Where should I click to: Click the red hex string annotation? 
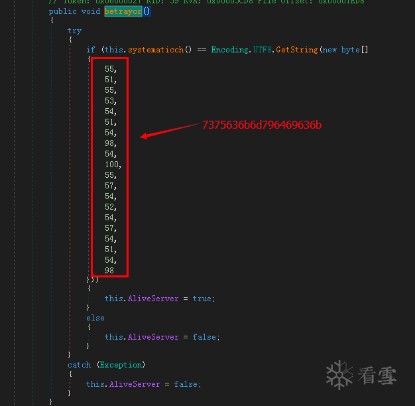point(262,125)
